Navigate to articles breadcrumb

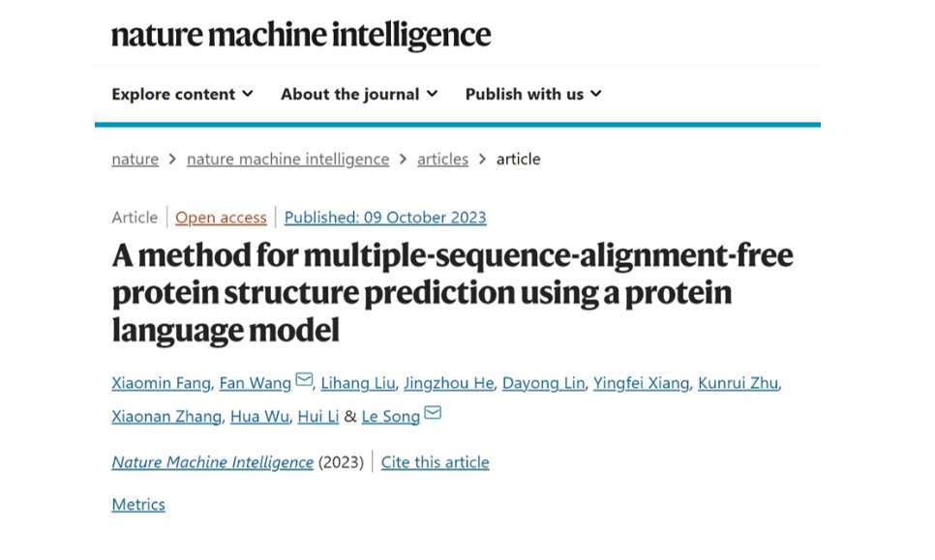442,159
